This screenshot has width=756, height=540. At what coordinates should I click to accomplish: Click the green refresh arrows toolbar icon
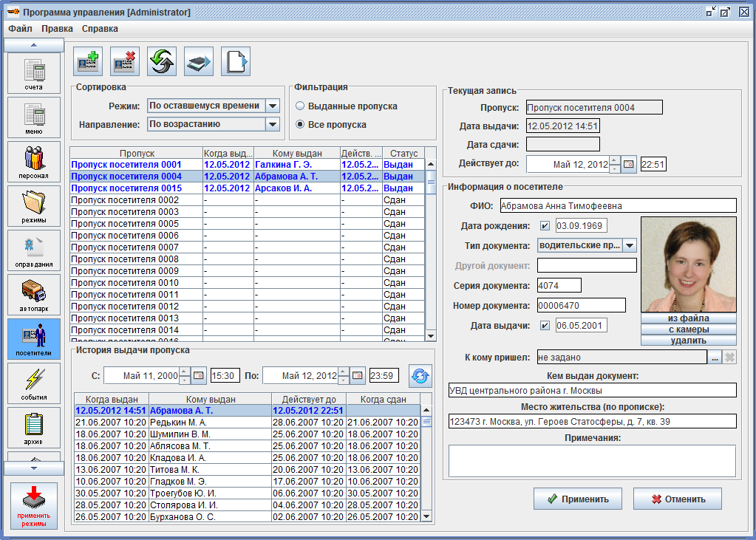(162, 61)
